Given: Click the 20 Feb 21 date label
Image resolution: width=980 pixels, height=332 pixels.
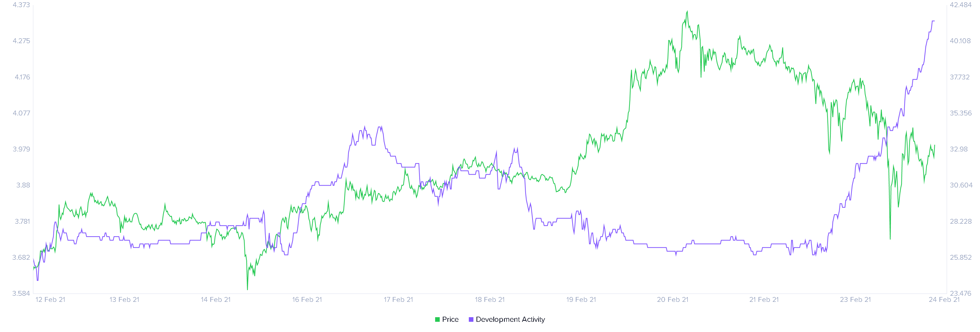Looking at the screenshot, I should click(673, 300).
